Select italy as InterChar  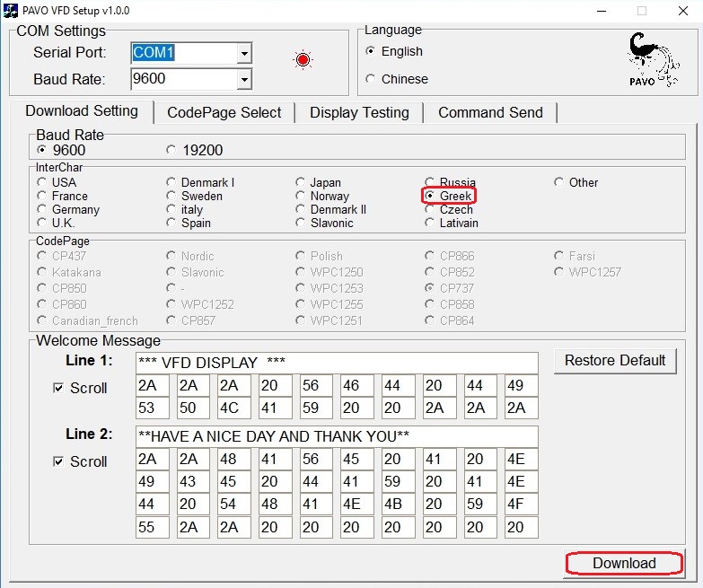click(185, 209)
